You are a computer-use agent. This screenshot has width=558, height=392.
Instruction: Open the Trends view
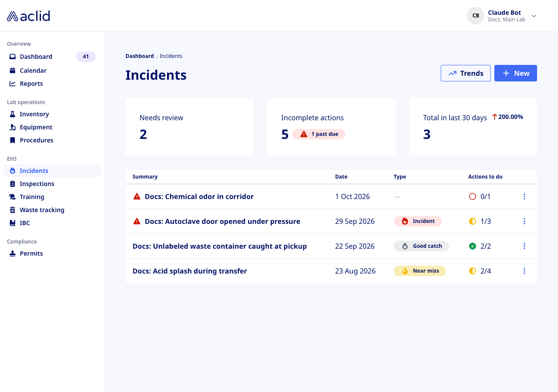(466, 73)
